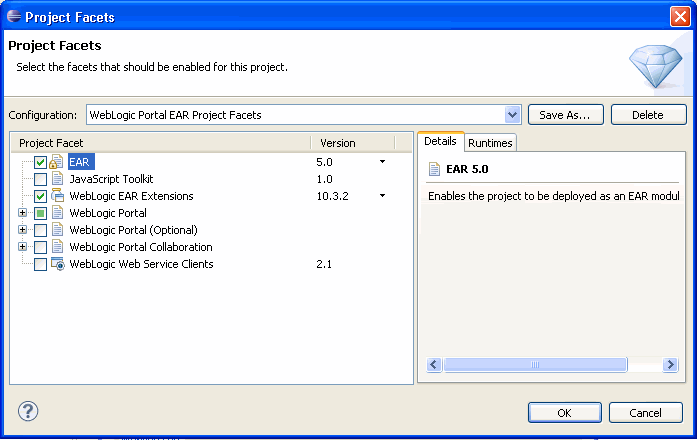Click the Eclipse icon in title bar

click(14, 16)
